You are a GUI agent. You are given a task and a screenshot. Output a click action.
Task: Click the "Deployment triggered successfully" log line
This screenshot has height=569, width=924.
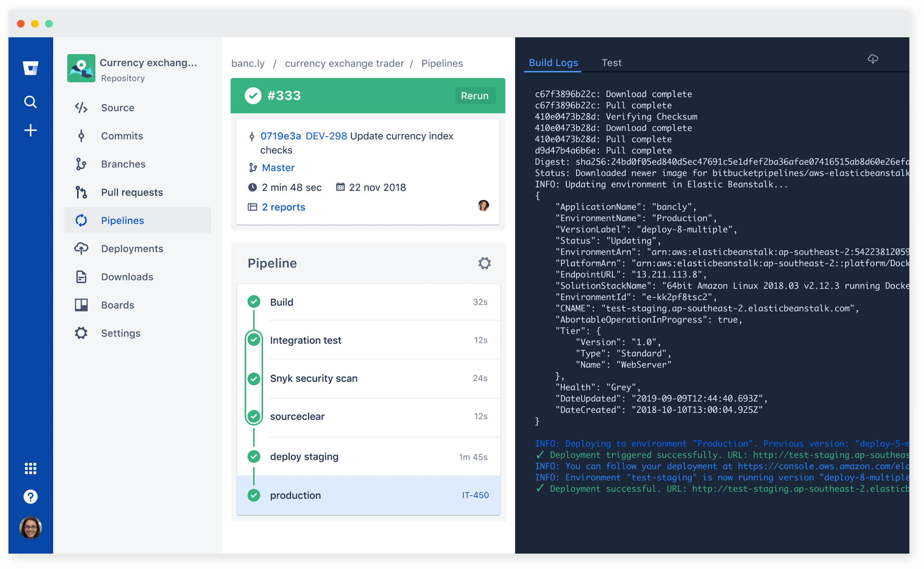click(x=722, y=455)
